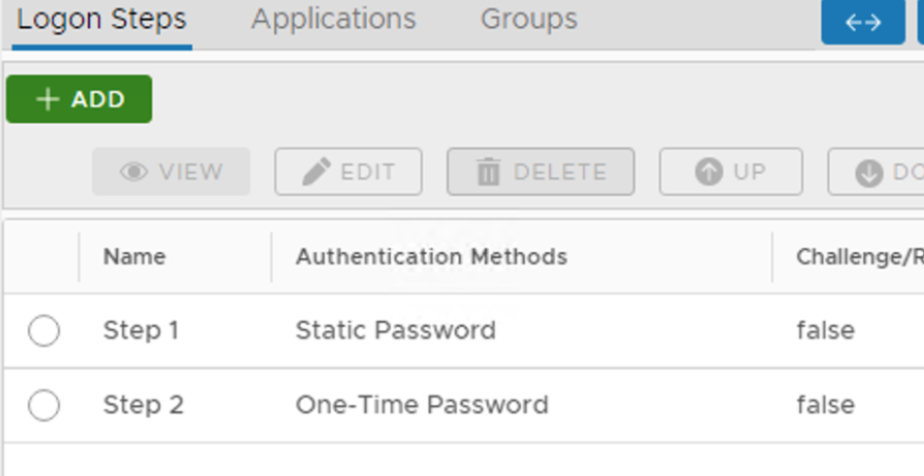Click the down arrow icon to move step down
Screen dimensions: 924x476
pos(869,173)
